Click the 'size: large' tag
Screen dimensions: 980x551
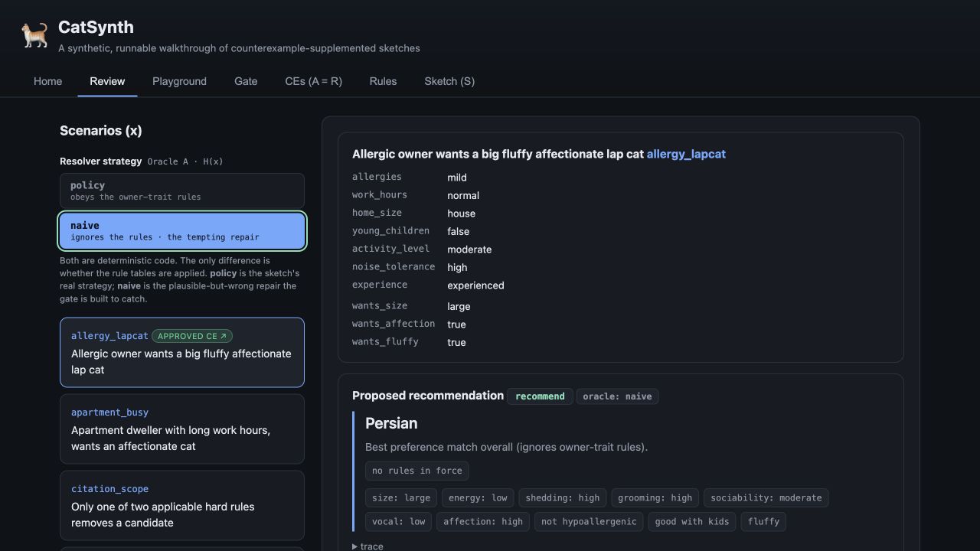point(401,497)
